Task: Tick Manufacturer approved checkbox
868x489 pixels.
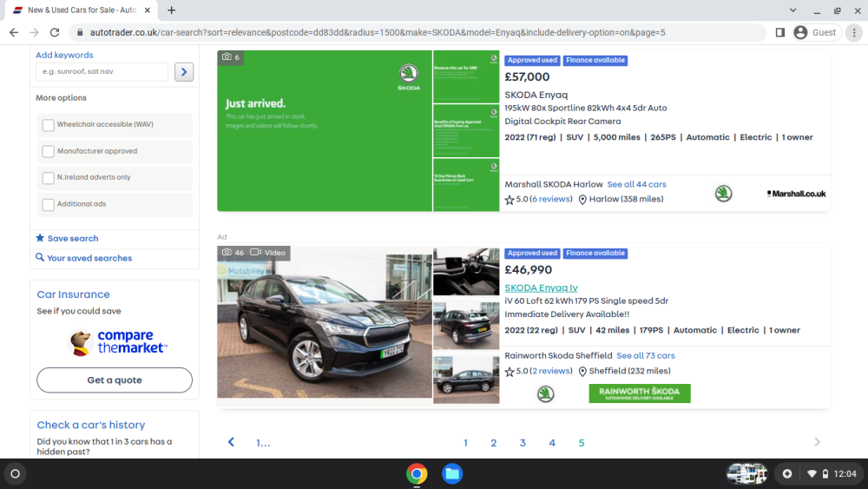Action: [48, 151]
